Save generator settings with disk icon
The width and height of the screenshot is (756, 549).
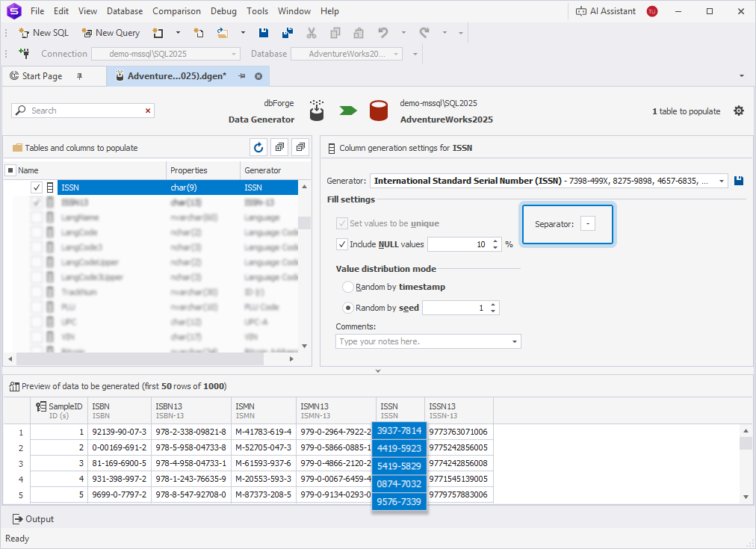click(739, 181)
